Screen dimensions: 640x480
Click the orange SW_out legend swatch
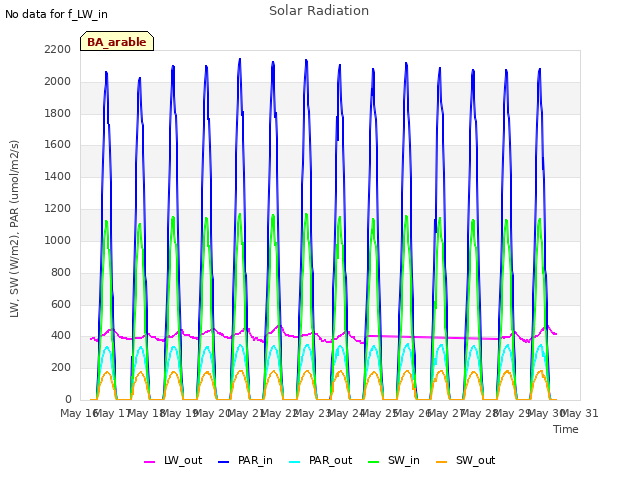tap(441, 462)
